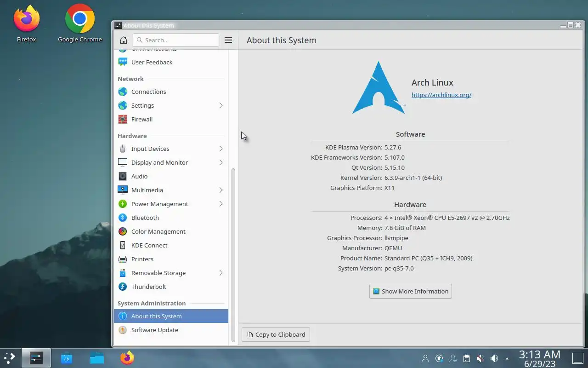
Task: Click the sidebar vertical scrollbar
Action: pos(233,256)
